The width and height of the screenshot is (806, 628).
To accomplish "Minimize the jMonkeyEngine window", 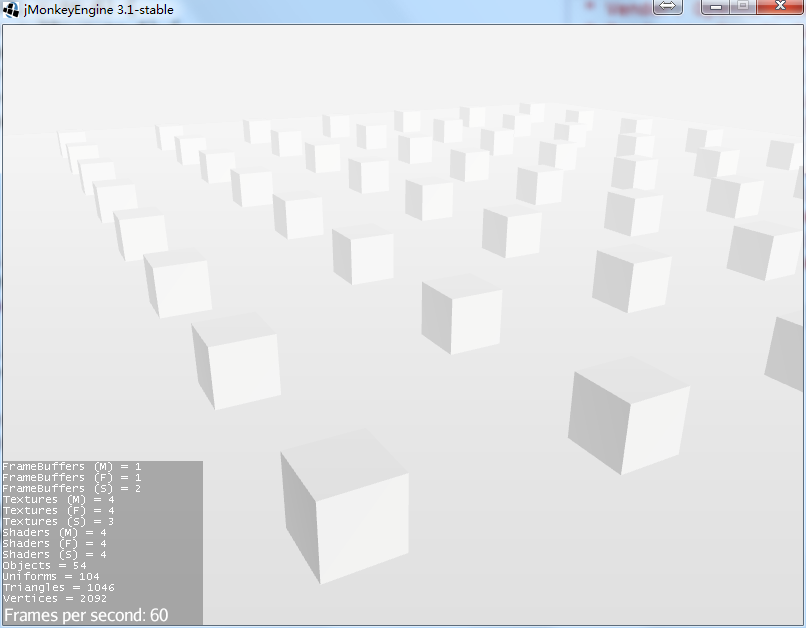I will tap(716, 6).
